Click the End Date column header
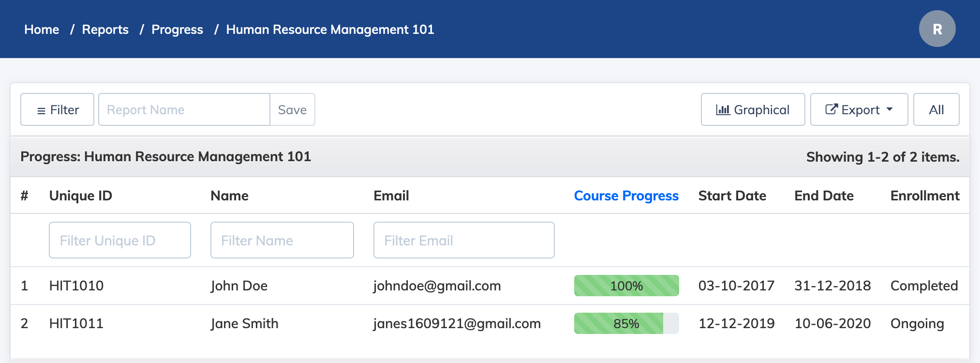Image resolution: width=980 pixels, height=363 pixels. (x=824, y=196)
